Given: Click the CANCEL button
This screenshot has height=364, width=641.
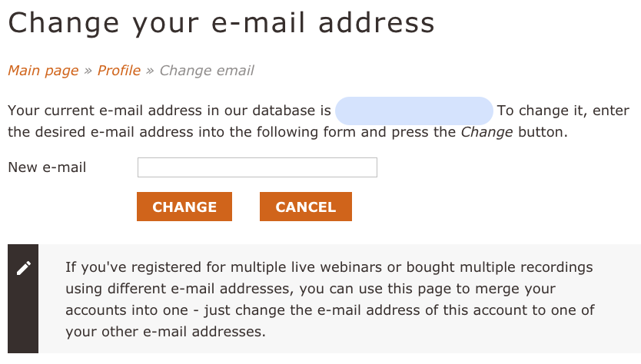Looking at the screenshot, I should coord(306,207).
